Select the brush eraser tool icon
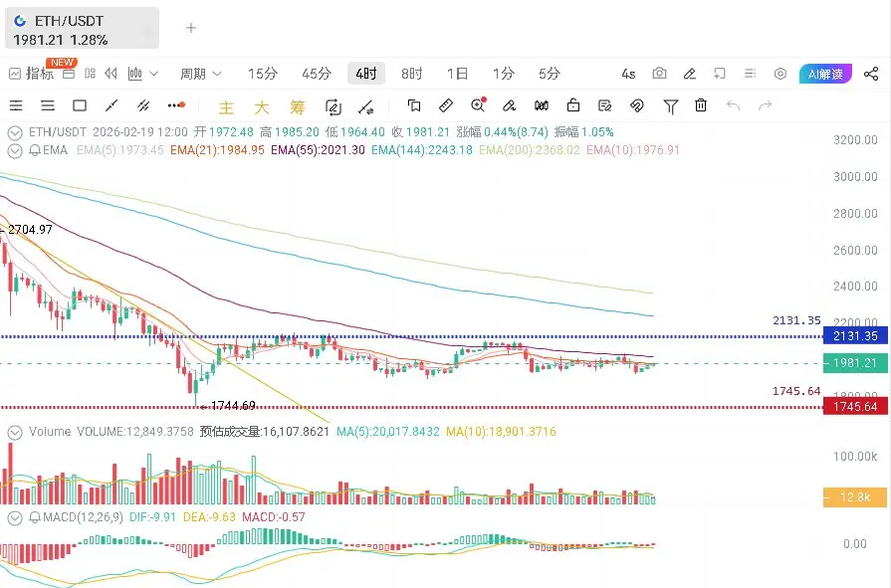Screen dimensions: 891x588 click(x=509, y=105)
